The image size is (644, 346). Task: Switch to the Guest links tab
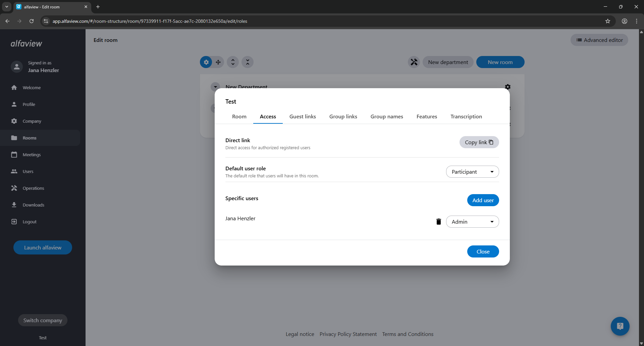303,117
